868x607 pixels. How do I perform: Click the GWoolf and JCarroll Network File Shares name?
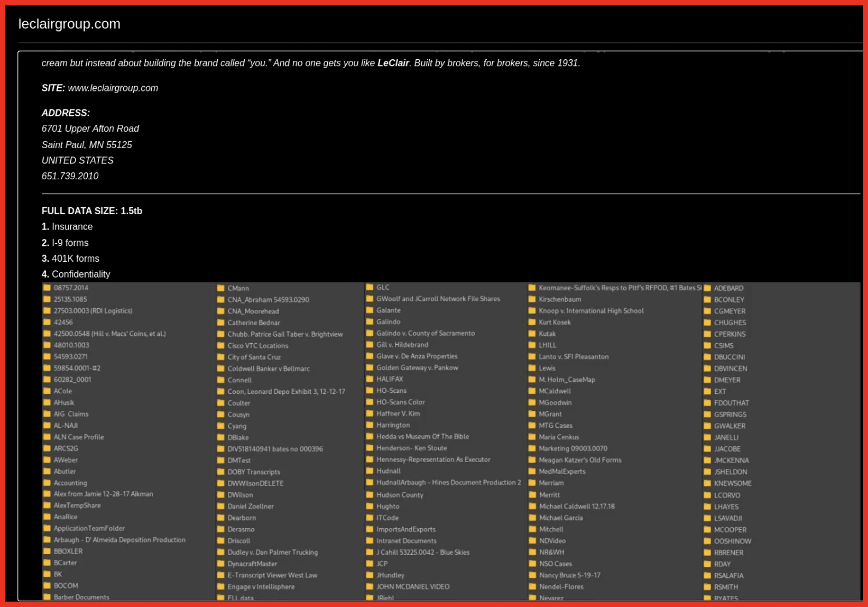pos(438,299)
